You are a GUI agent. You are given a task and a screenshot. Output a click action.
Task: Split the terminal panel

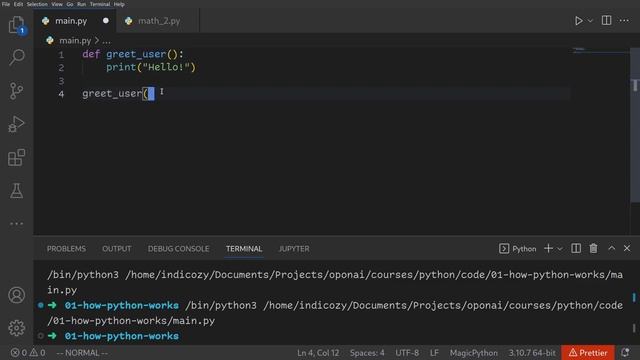pos(576,248)
